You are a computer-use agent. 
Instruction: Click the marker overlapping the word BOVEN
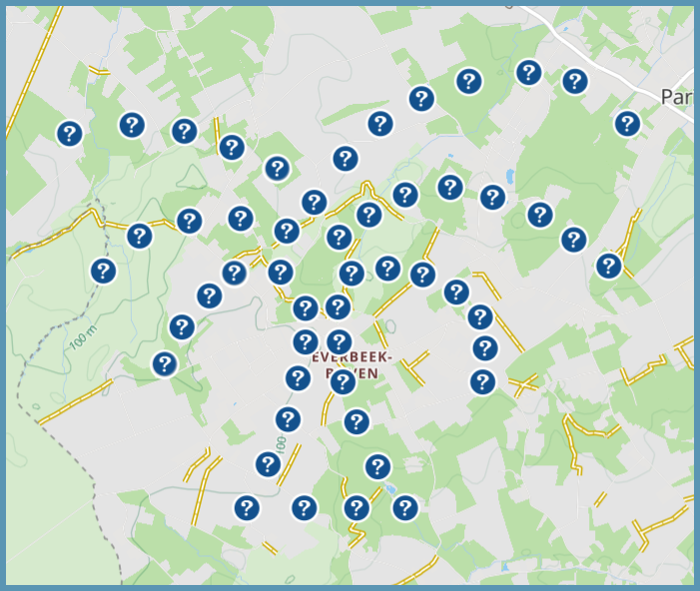click(x=343, y=381)
